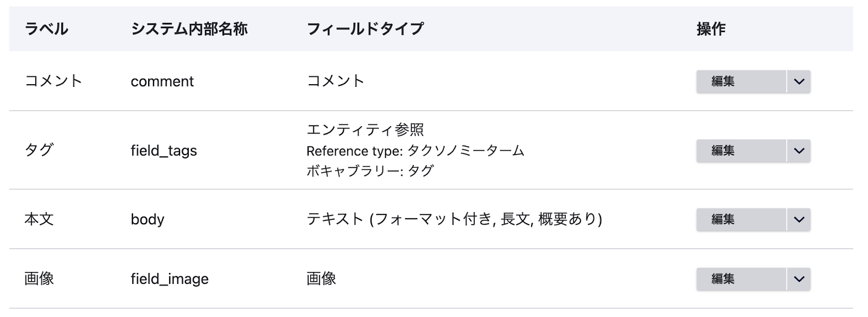The image size is (868, 317).
Task: Click the machine name field_image
Action: [x=170, y=278]
